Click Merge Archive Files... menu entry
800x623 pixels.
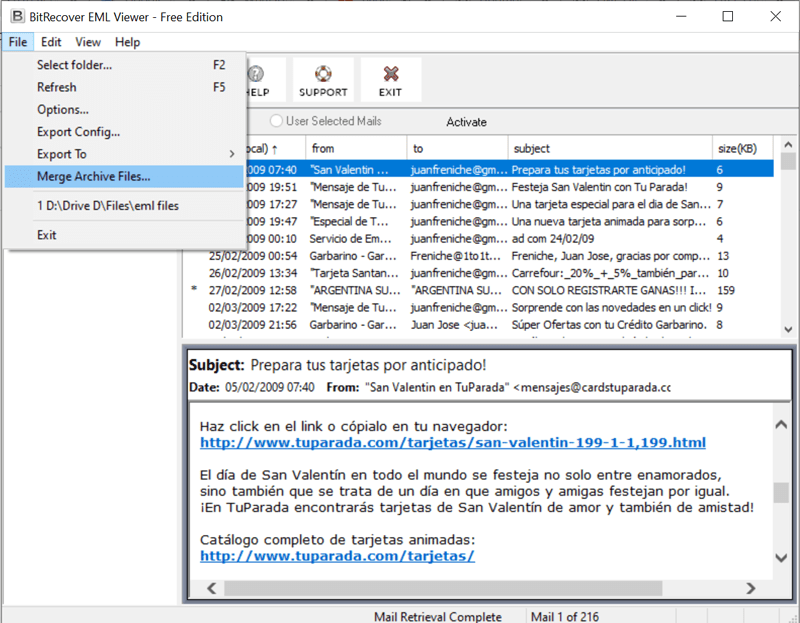point(124,177)
